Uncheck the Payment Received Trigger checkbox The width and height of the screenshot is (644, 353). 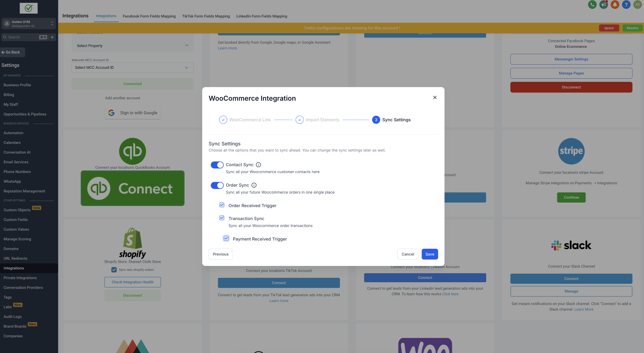tap(226, 238)
